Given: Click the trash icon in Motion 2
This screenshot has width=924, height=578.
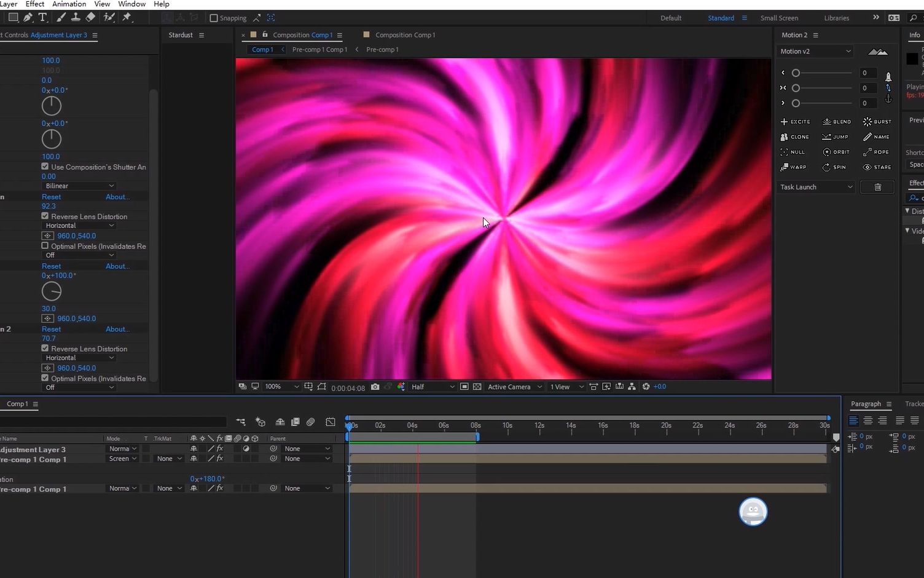Looking at the screenshot, I should [x=877, y=187].
